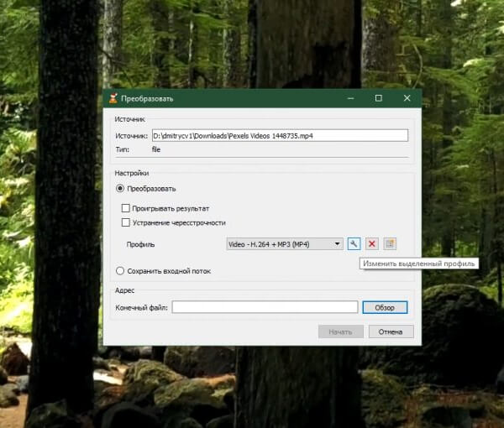Click the wrench icon to edit selected profile

coord(354,243)
